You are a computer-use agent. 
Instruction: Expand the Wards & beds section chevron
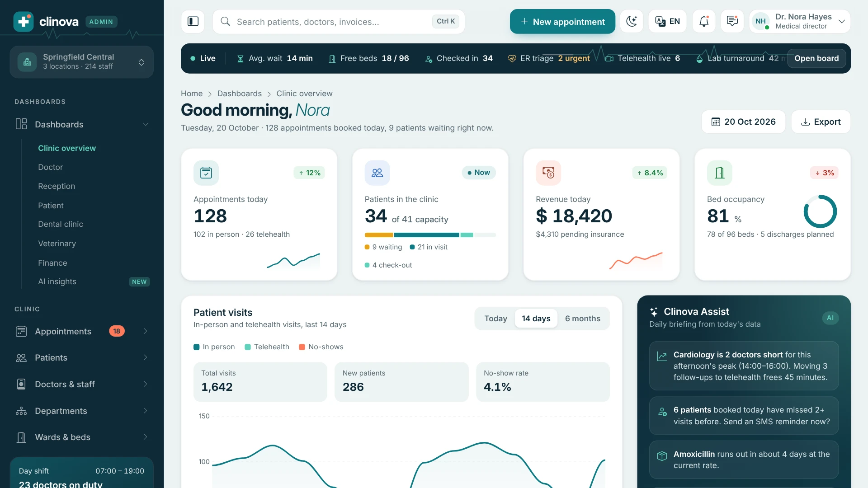coord(146,437)
